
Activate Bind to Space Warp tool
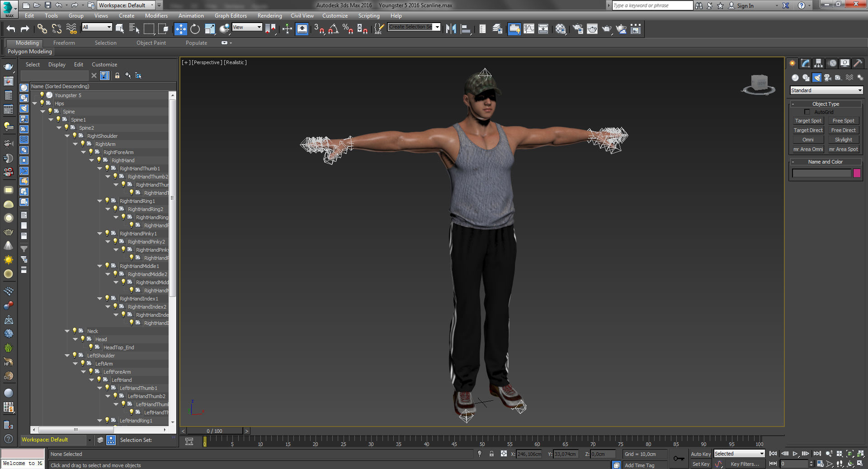(71, 29)
